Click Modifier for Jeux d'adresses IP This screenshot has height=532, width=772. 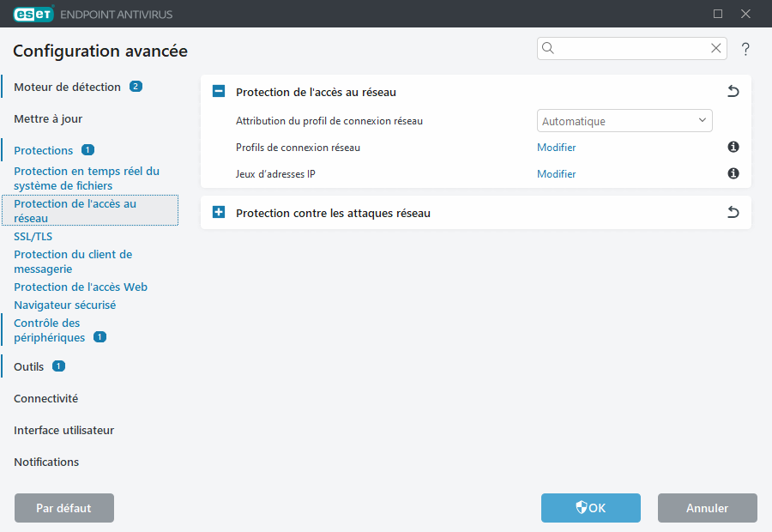coord(556,174)
